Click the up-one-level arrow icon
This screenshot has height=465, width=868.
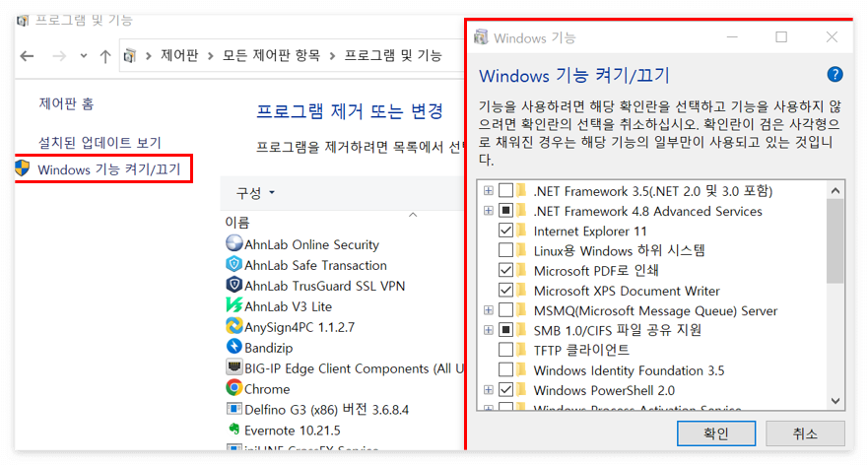105,56
